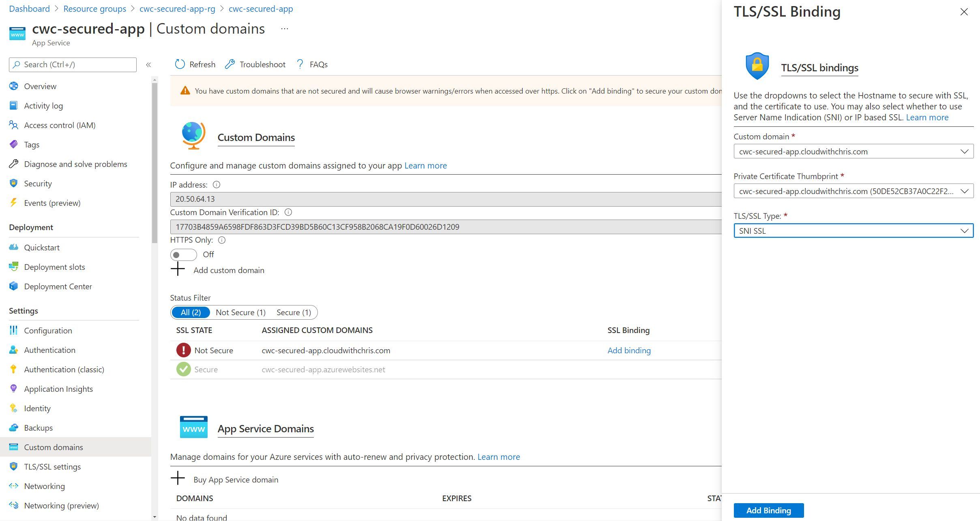The image size is (980, 521).
Task: Click the search input field
Action: point(72,64)
